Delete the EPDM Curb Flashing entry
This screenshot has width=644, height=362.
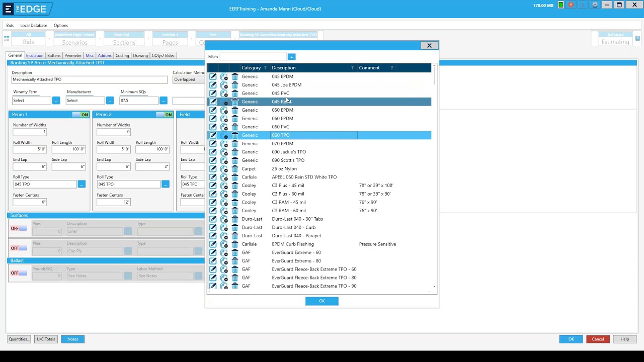pyautogui.click(x=235, y=244)
